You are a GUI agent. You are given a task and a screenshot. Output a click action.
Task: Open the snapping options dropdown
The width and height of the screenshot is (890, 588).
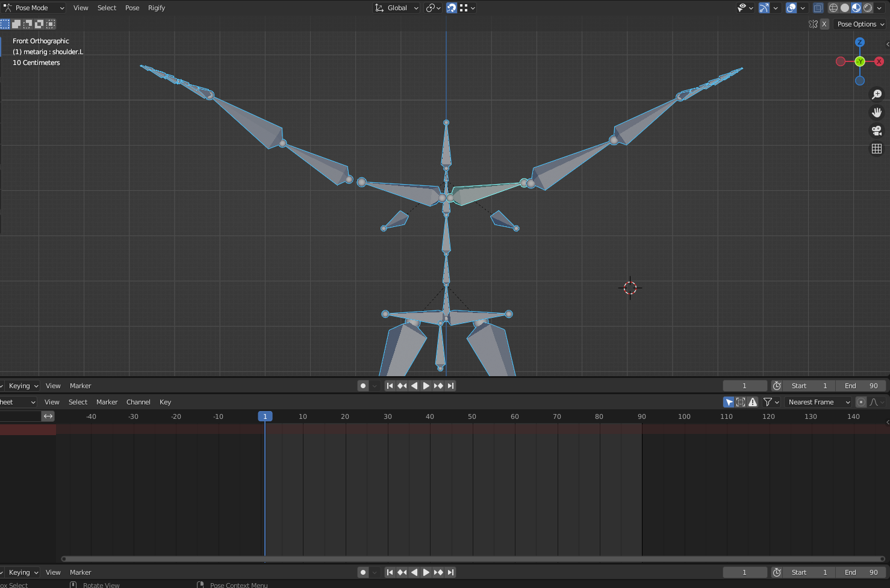click(468, 8)
